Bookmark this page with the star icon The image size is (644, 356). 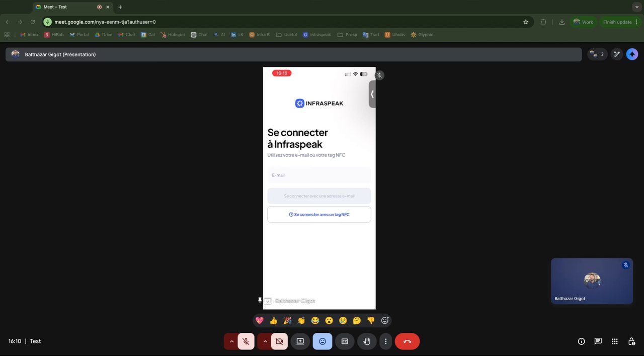pyautogui.click(x=526, y=22)
